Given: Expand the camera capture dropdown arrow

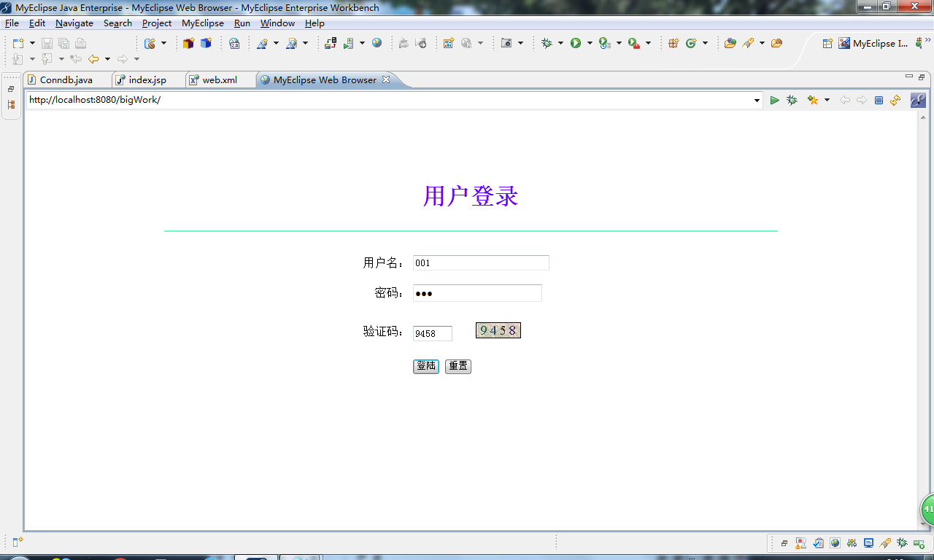Looking at the screenshot, I should coord(520,44).
